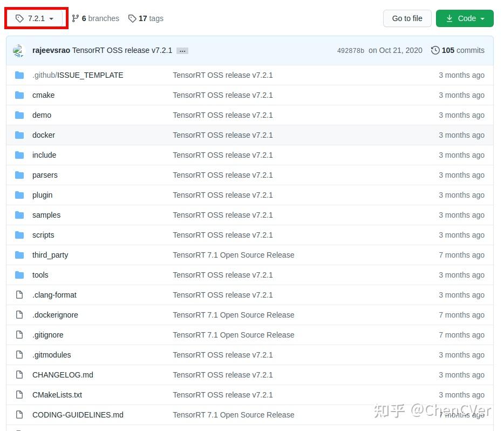Click the download arrow in the Code button
The height and width of the screenshot is (431, 504).
[449, 18]
